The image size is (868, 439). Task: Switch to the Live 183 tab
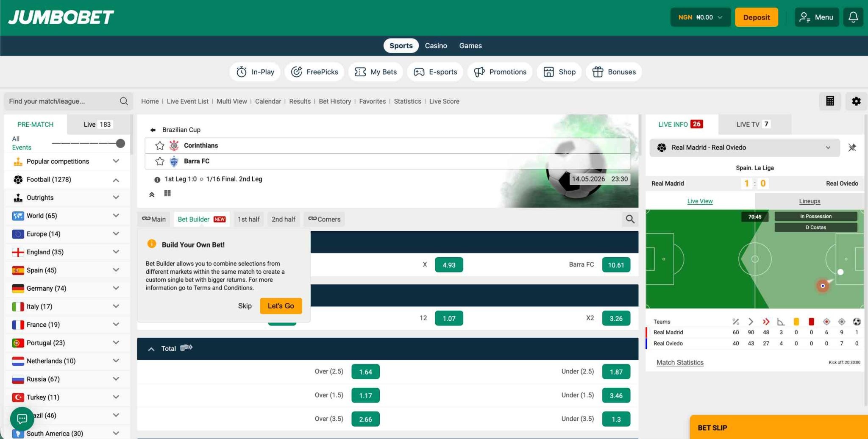coord(97,124)
